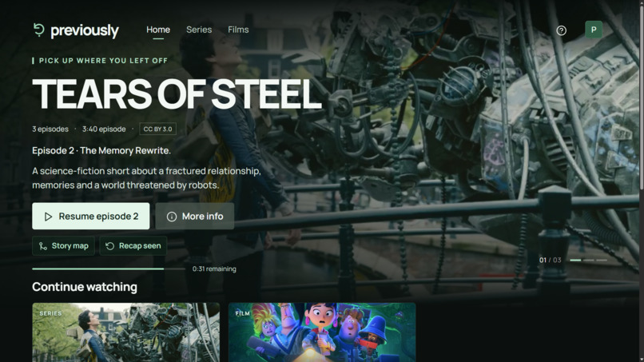Click the TEARS OF STEEL title
Image resolution: width=644 pixels, height=362 pixels.
pyautogui.click(x=177, y=93)
